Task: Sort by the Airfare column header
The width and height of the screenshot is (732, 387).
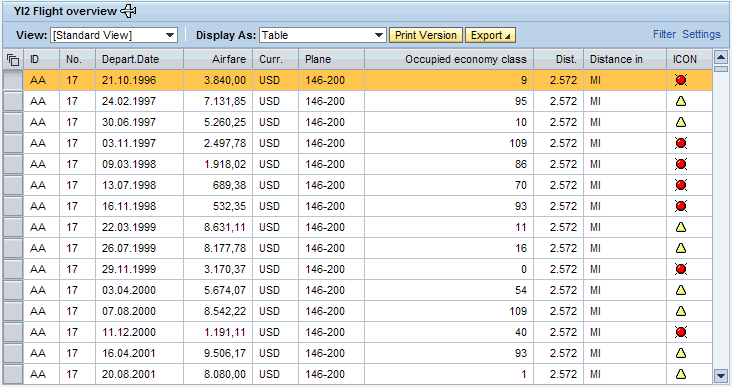Action: 218,59
